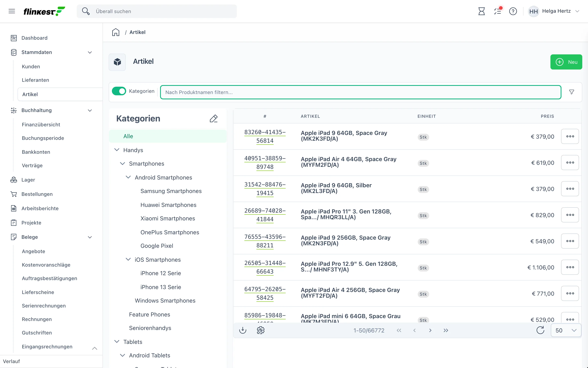Select Samsung Smartphones category
The image size is (588, 368).
[x=171, y=191]
